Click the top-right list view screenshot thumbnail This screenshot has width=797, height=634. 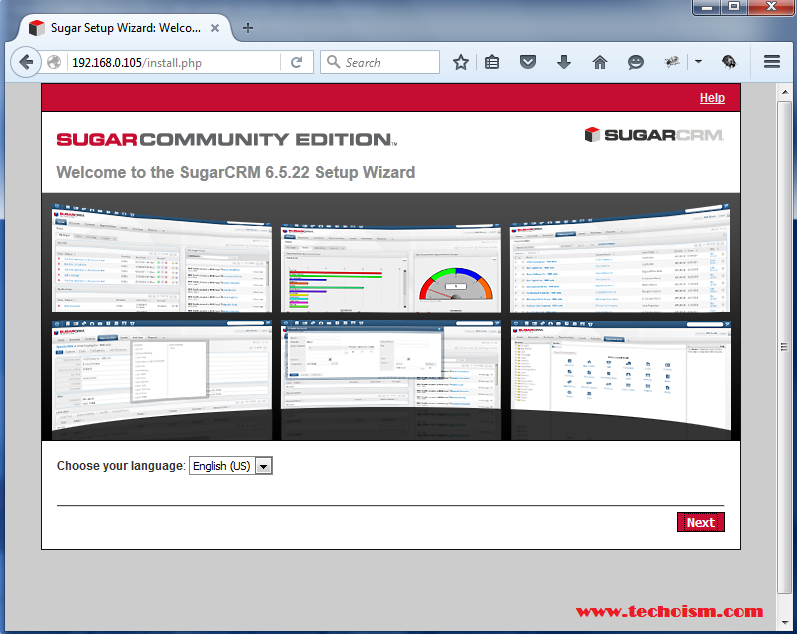620,258
